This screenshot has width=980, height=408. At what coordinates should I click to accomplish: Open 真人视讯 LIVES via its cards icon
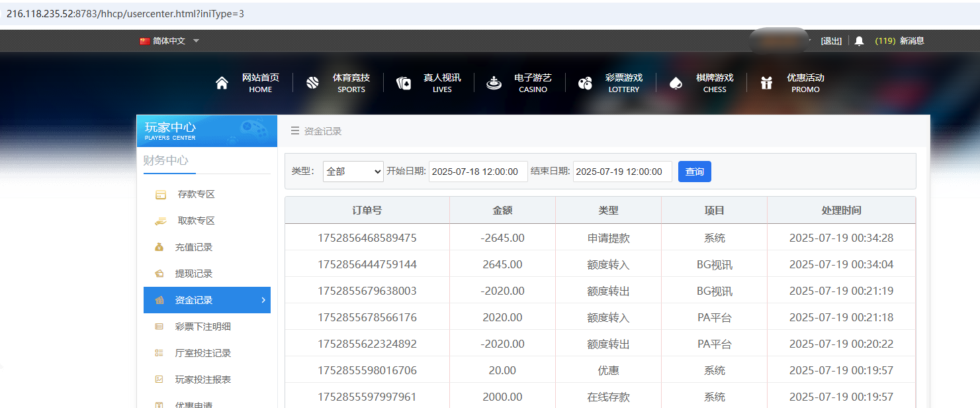(x=402, y=81)
